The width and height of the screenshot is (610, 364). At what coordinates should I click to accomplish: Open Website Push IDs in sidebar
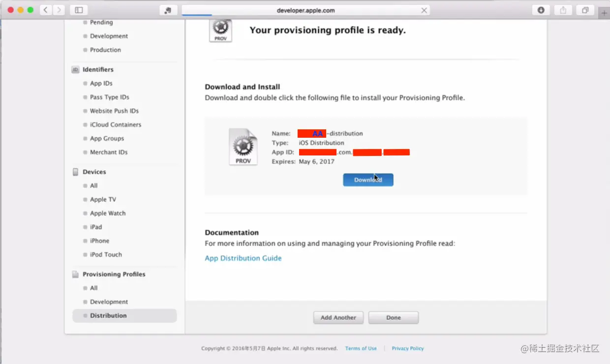pos(114,111)
